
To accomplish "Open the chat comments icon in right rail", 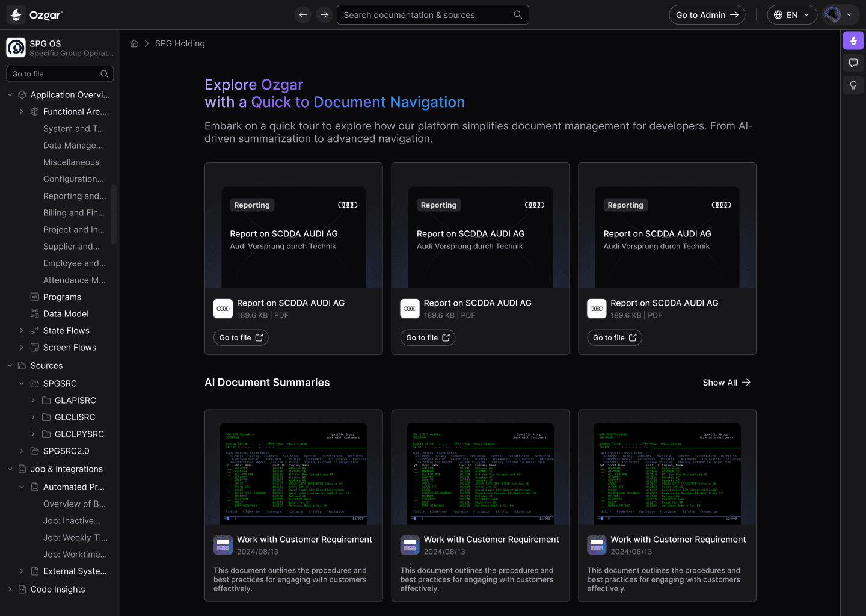I will (x=853, y=63).
